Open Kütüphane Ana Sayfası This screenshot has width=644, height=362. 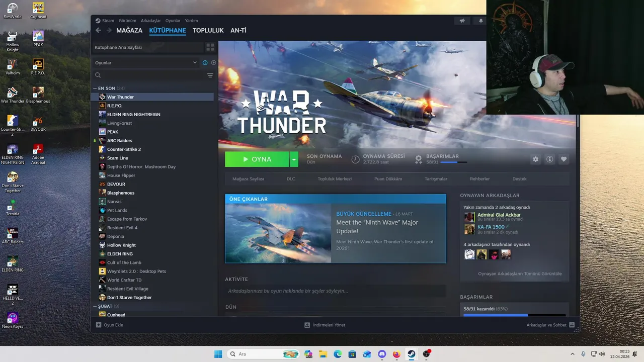click(x=147, y=47)
